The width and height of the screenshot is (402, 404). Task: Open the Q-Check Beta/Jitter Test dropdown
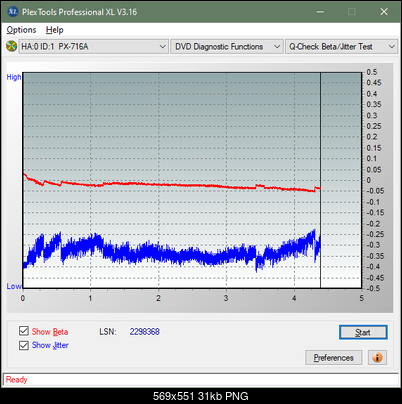341,47
